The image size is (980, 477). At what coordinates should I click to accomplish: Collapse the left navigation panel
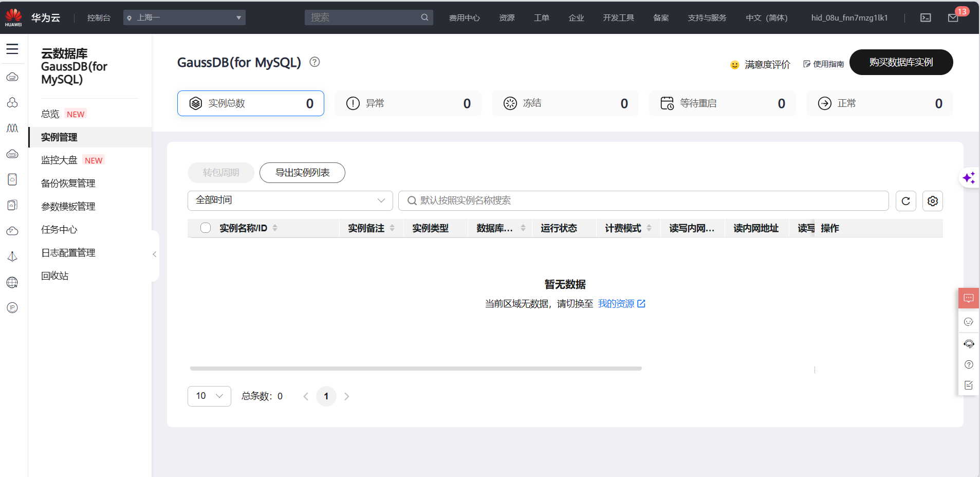click(155, 254)
